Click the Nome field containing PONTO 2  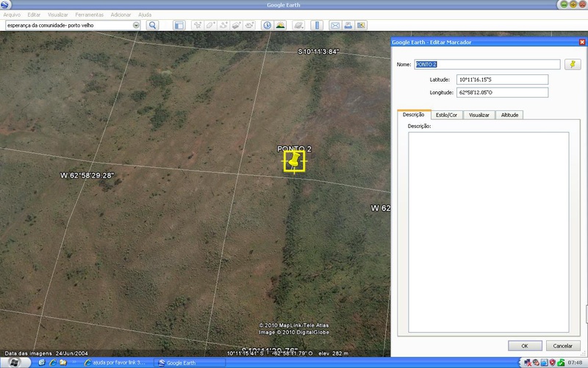tap(487, 64)
